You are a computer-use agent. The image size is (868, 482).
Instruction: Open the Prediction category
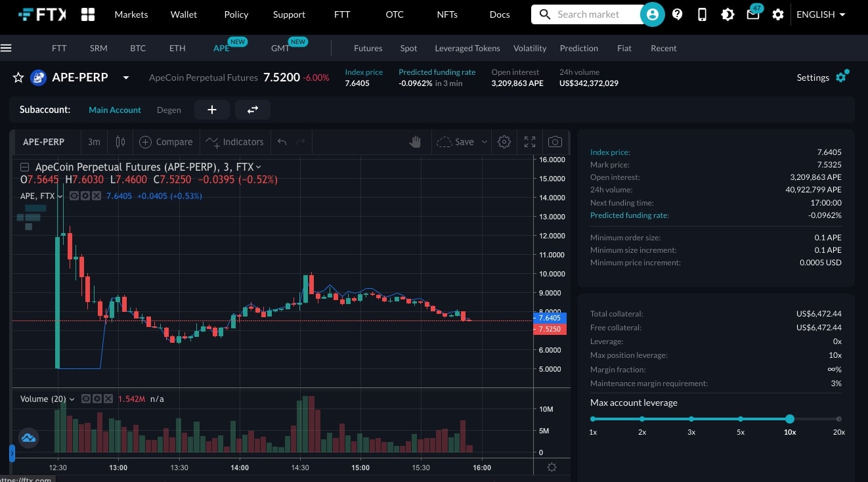pos(579,48)
